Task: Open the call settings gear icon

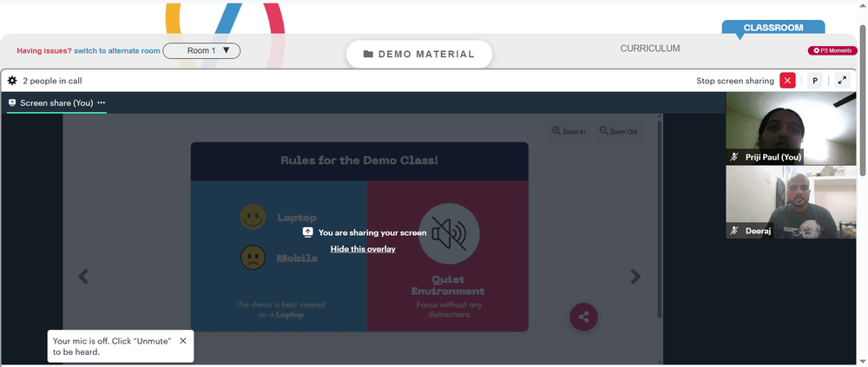Action: (12, 81)
